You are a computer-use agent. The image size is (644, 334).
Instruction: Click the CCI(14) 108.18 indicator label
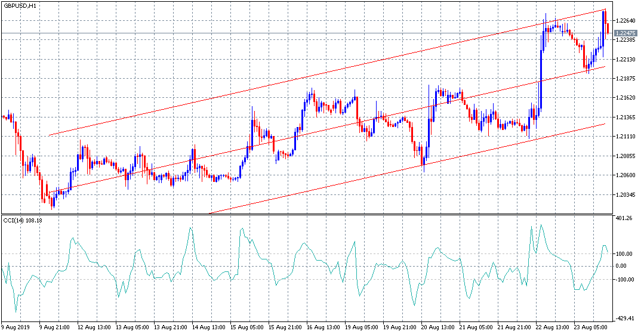tap(23, 220)
